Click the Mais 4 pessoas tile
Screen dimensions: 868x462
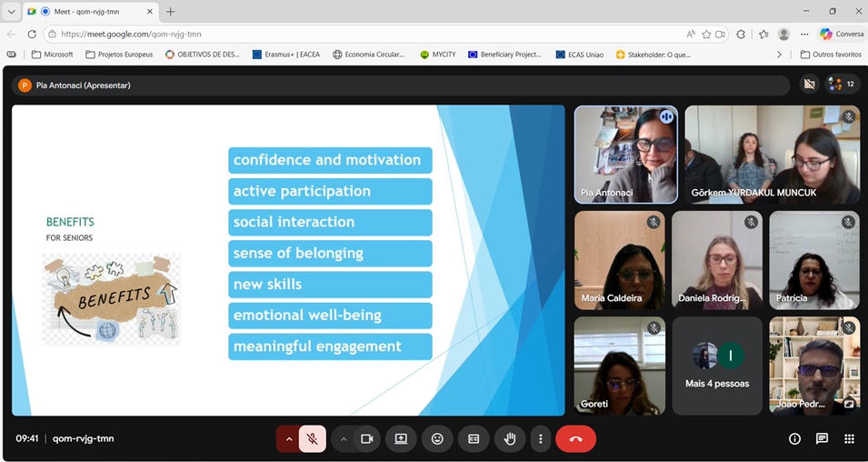click(717, 366)
